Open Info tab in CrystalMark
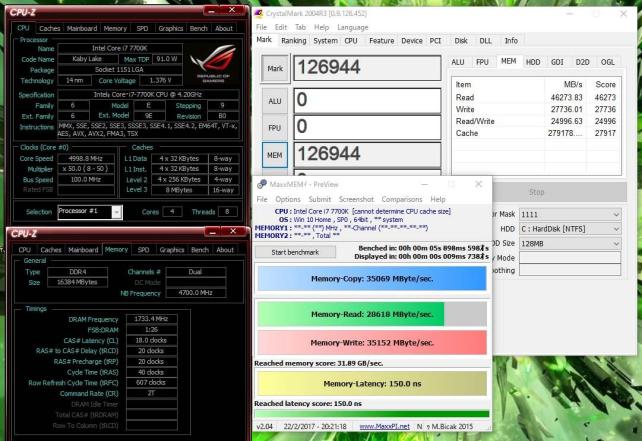 tap(511, 41)
